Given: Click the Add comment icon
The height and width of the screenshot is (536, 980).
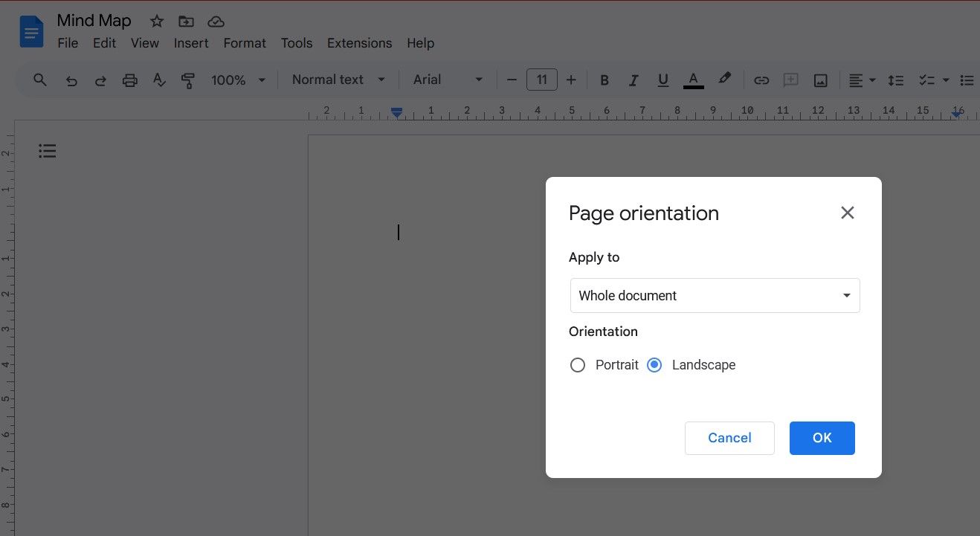Looking at the screenshot, I should tap(790, 80).
